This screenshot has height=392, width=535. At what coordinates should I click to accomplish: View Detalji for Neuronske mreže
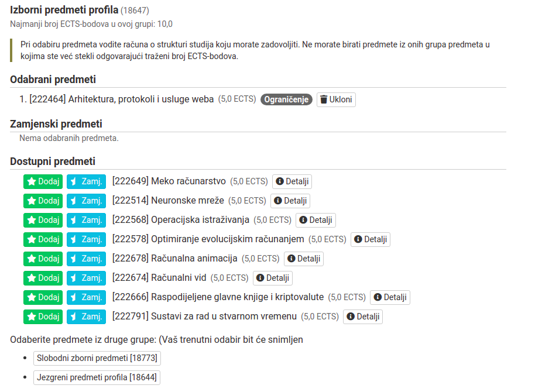point(290,201)
